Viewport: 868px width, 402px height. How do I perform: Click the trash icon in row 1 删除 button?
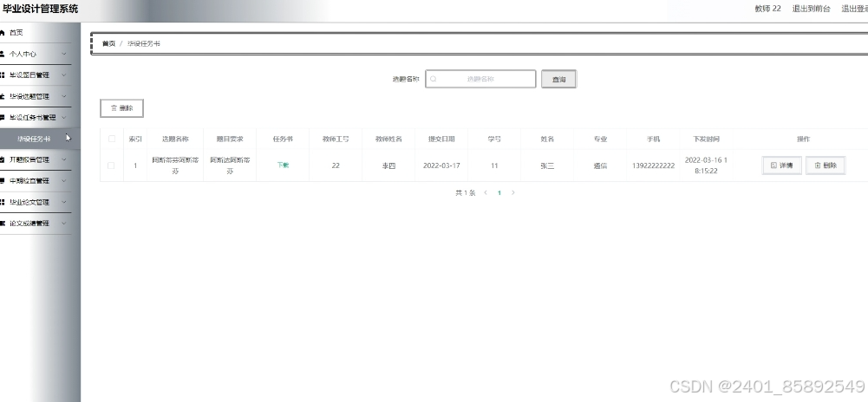point(818,165)
